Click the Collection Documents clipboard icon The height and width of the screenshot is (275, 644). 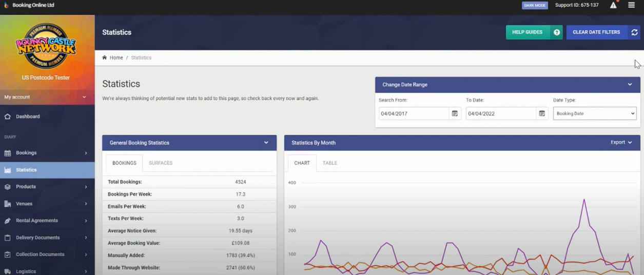point(7,254)
